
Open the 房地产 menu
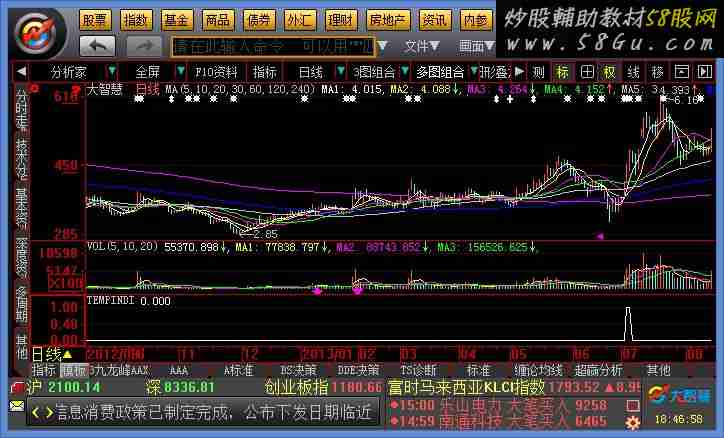[x=388, y=20]
